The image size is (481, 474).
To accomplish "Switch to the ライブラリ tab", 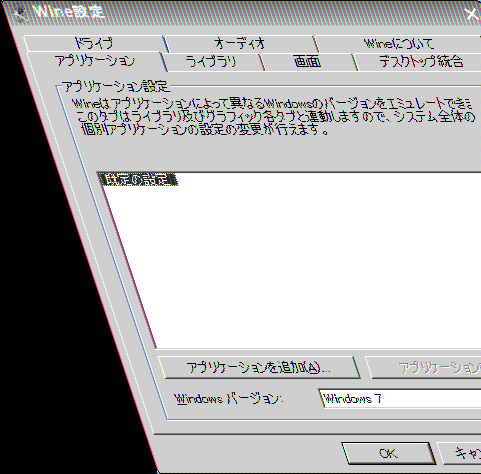I will pyautogui.click(x=211, y=62).
